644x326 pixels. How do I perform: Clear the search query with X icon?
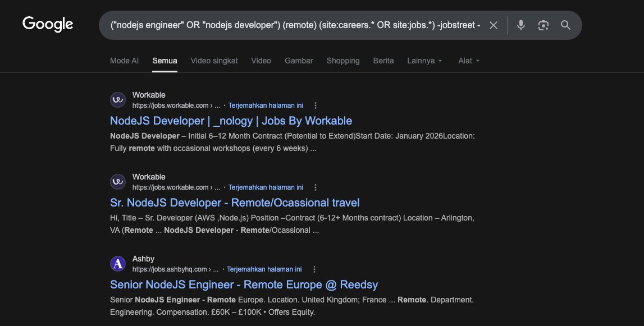[494, 25]
